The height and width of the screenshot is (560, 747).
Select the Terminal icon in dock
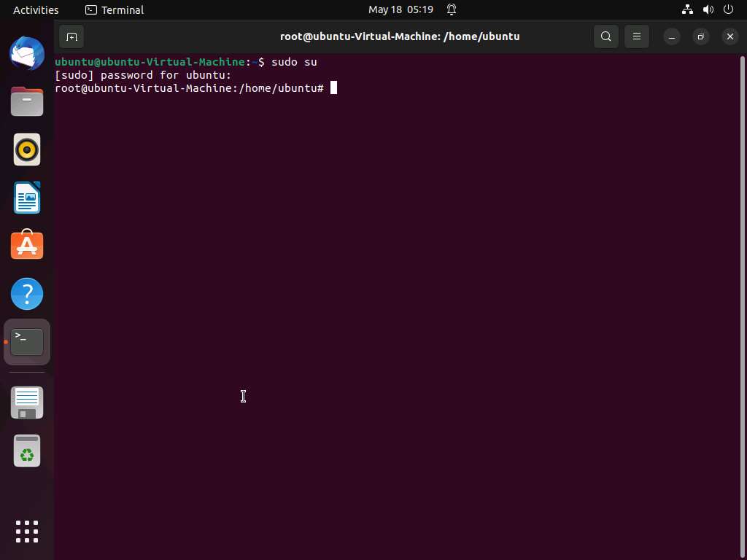click(x=27, y=342)
